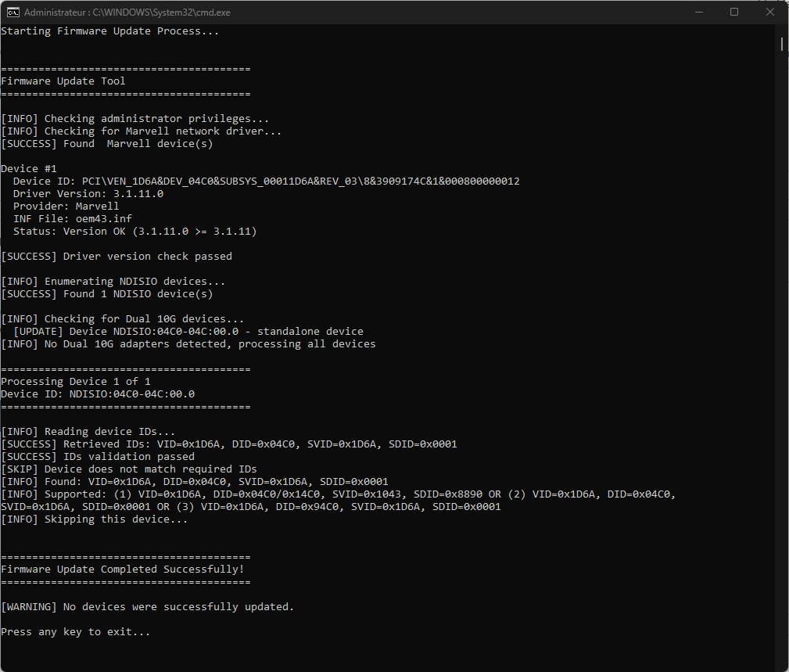Click the 'INF File: oem43.inf' line
Image resolution: width=789 pixels, height=672 pixels.
click(73, 218)
